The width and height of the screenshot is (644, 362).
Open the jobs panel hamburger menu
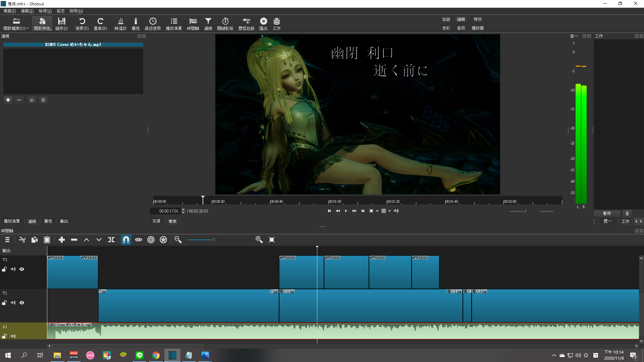(627, 214)
